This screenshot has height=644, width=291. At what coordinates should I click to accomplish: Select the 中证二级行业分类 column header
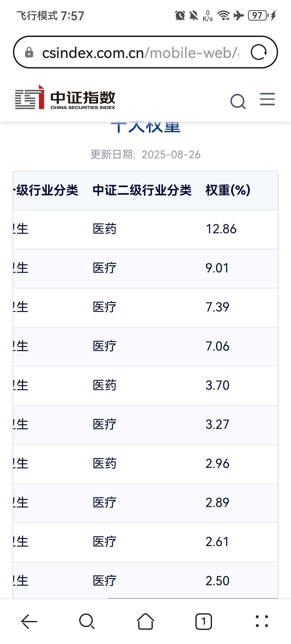pyautogui.click(x=142, y=190)
